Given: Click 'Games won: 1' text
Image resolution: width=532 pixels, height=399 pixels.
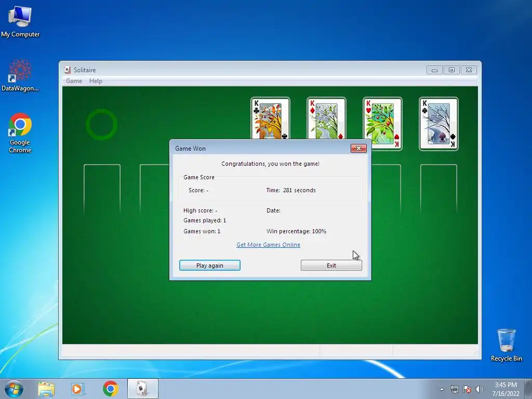Looking at the screenshot, I should [202, 231].
